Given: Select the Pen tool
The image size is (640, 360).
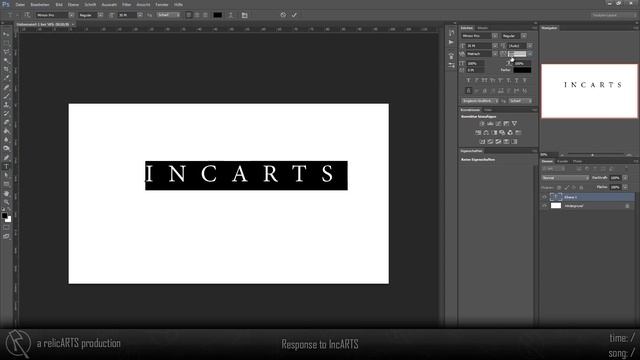Looking at the screenshot, I should 6,158.
